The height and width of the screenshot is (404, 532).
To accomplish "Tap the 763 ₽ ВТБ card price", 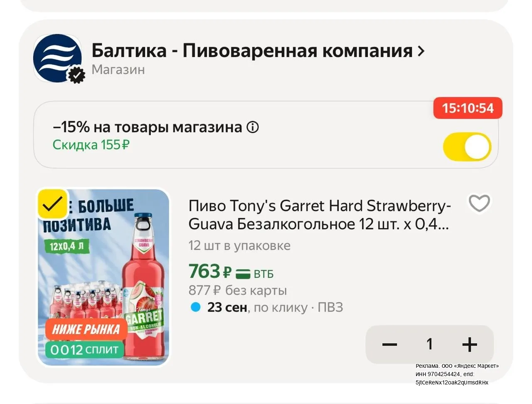I will tap(231, 272).
